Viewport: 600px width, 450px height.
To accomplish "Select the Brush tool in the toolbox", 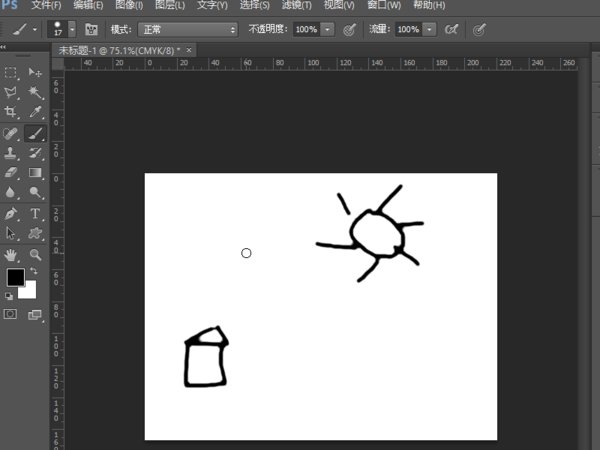I will [x=35, y=133].
